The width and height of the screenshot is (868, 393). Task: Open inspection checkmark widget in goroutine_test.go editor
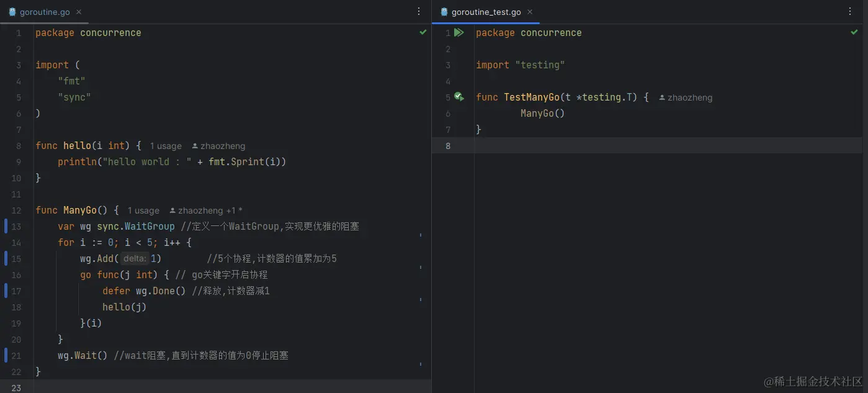tap(854, 32)
